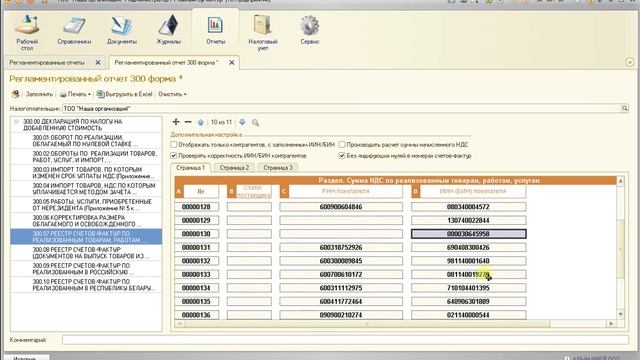Screen dimensions: 640x360
Task: Select 300.03 Импорт товаров tree item
Action: [86, 173]
